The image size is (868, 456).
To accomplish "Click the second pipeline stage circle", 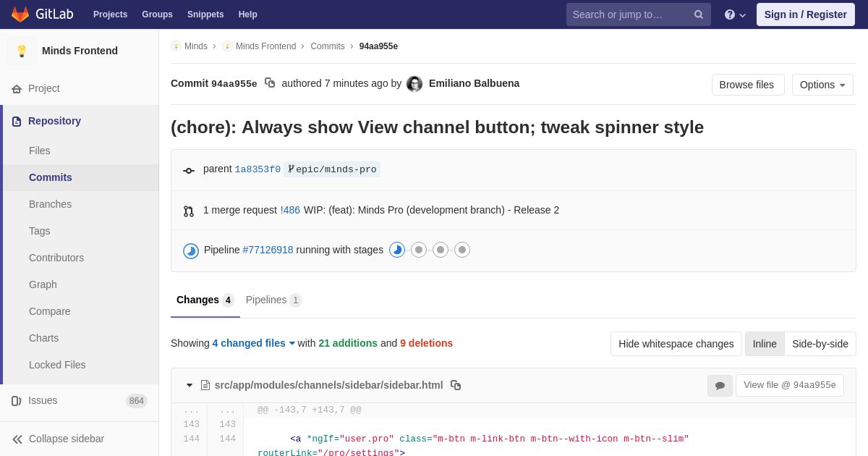I will [x=419, y=250].
